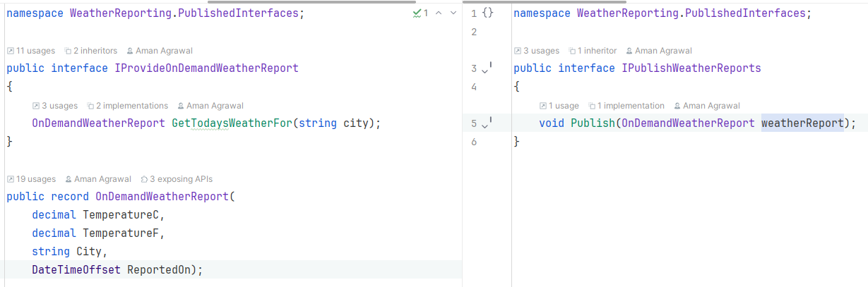Click gutter implementation marker on line 5
The image size is (868, 287).
pyautogui.click(x=486, y=124)
